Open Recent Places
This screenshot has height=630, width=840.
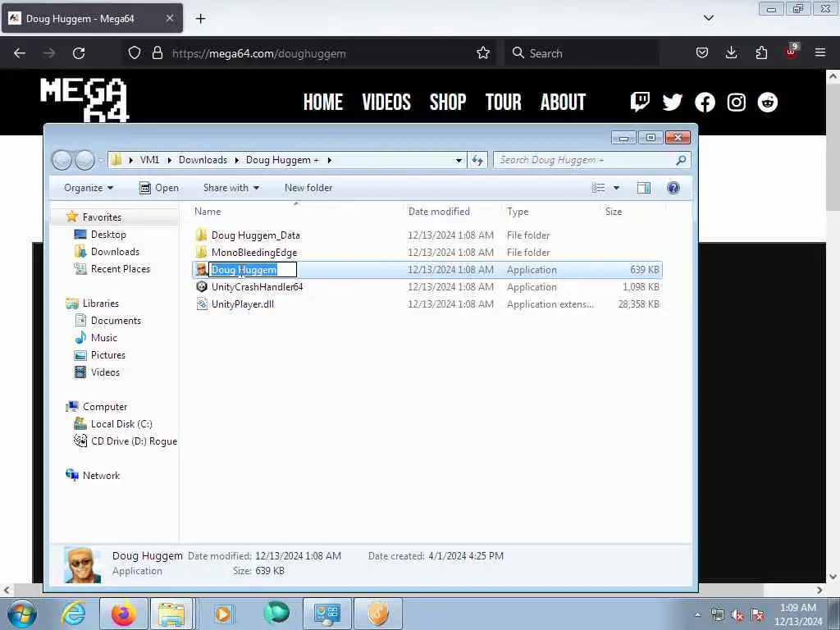pos(120,268)
